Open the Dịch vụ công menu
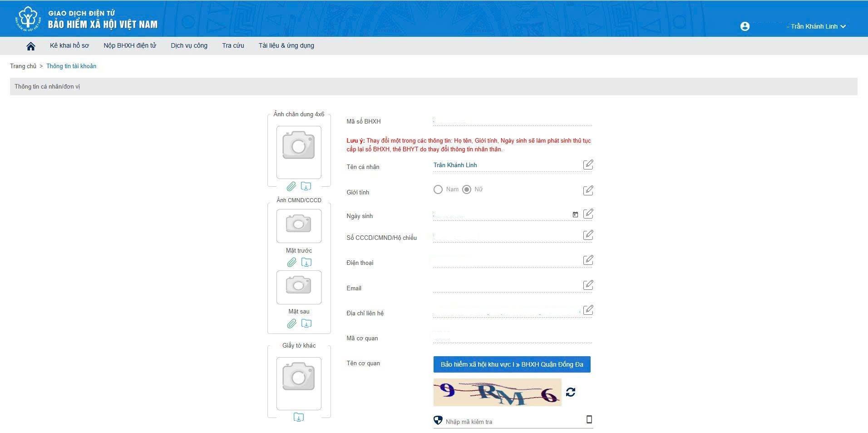The height and width of the screenshot is (433, 868). (189, 45)
